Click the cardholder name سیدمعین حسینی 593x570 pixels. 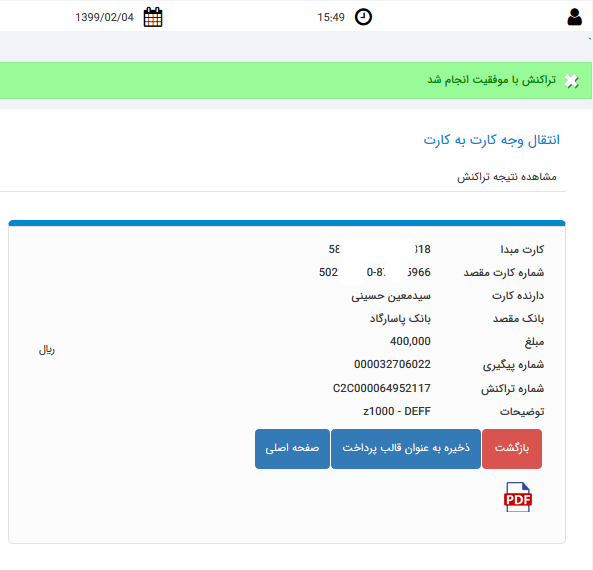(x=391, y=296)
